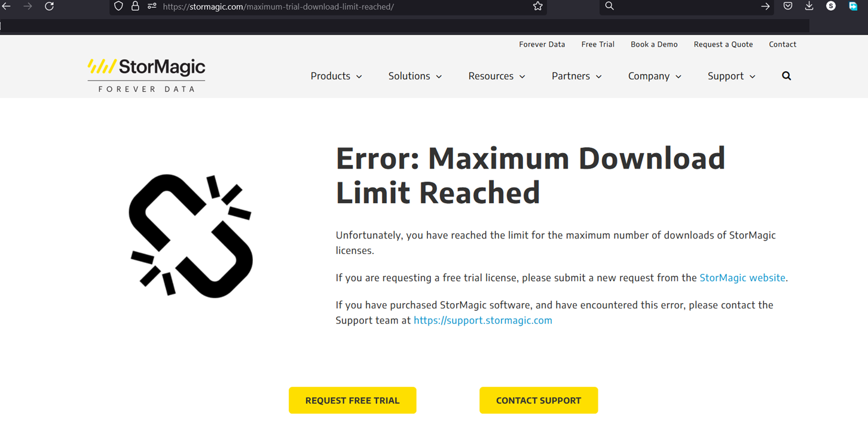Click the Error: Maximum Download Limit Reached heading
The width and height of the screenshot is (868, 428).
[x=531, y=175]
